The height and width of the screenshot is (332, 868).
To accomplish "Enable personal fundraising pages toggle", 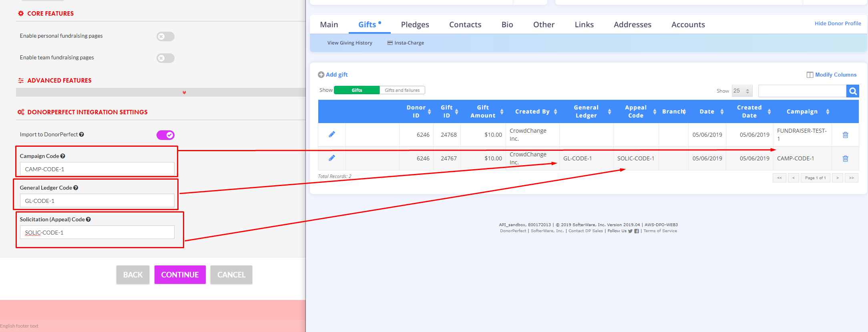I will [165, 36].
